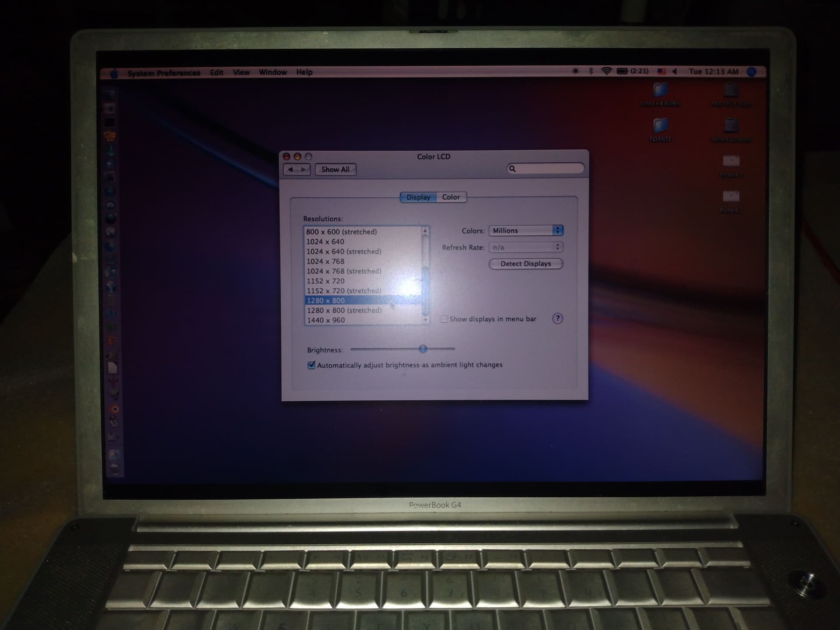Screen dimensions: 840x630
Task: Select the 1440 x 960 resolution
Action: tap(363, 320)
